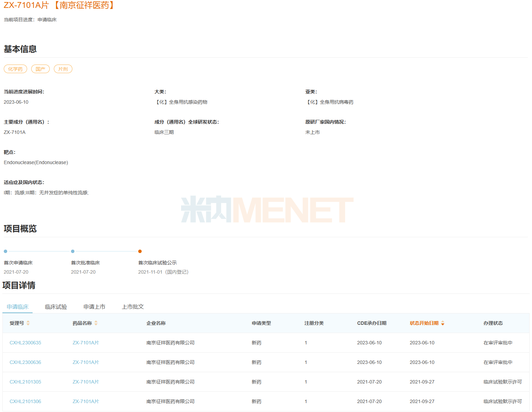Click 2021-07-20 CDE date in CXHL2101306 row
This screenshot has height=412, width=532.
point(369,401)
